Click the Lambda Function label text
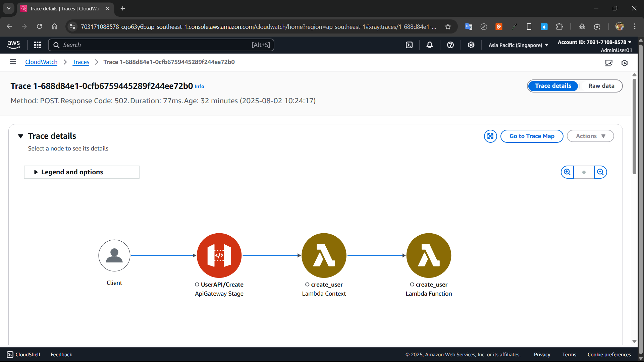This screenshot has width=644, height=362. click(x=429, y=294)
